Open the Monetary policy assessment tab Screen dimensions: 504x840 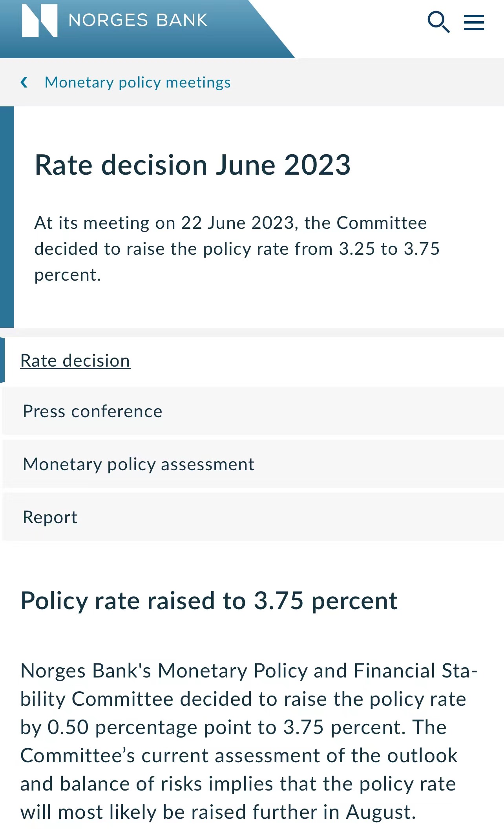point(139,464)
